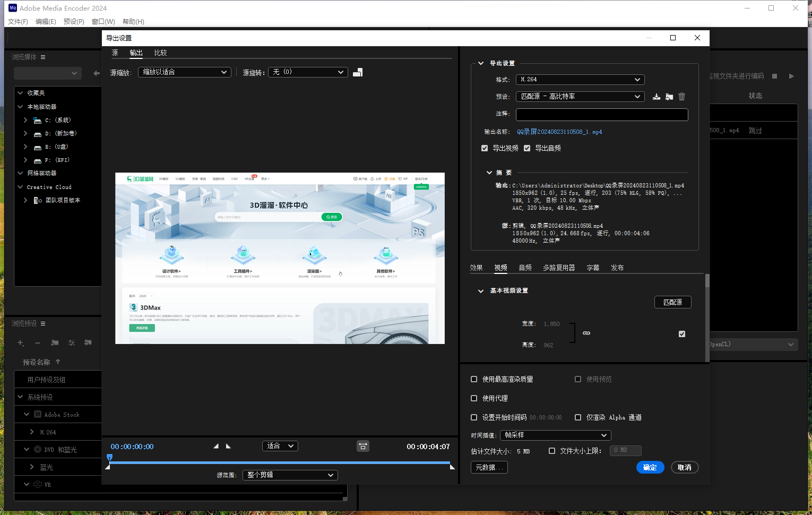Open the Time Interpolation (时间插值) dropdown
The height and width of the screenshot is (515, 812).
(x=555, y=435)
